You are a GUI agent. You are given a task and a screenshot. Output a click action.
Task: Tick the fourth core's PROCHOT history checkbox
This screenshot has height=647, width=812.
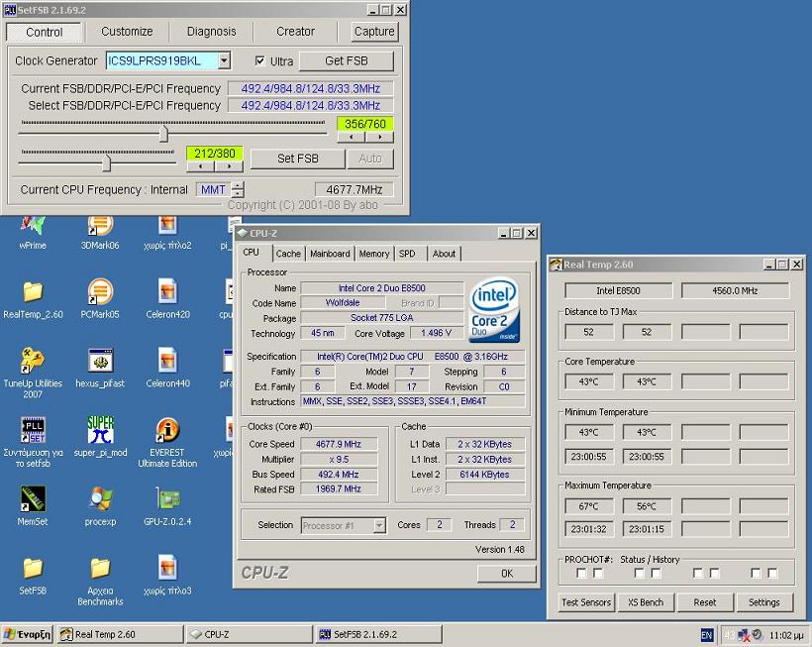(772, 573)
